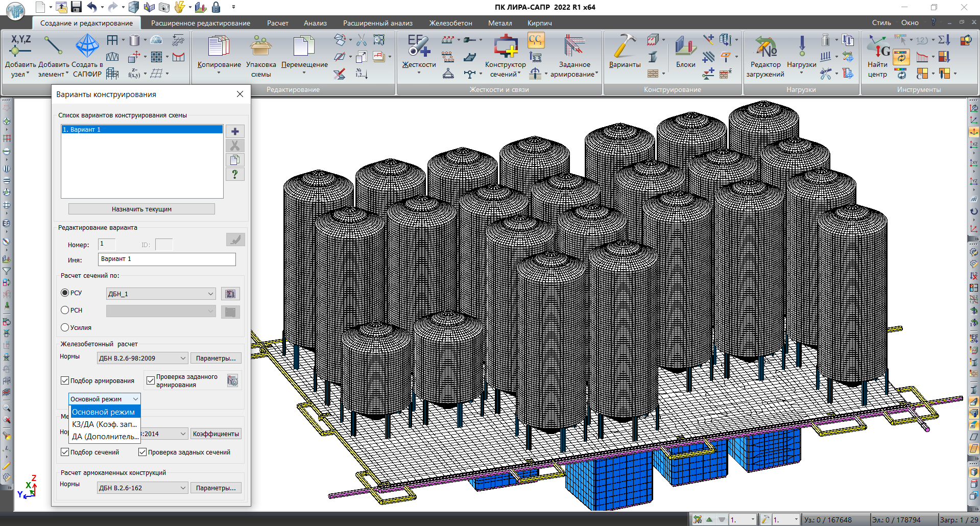Click the Save icon in the quick access toolbar

(x=76, y=7)
